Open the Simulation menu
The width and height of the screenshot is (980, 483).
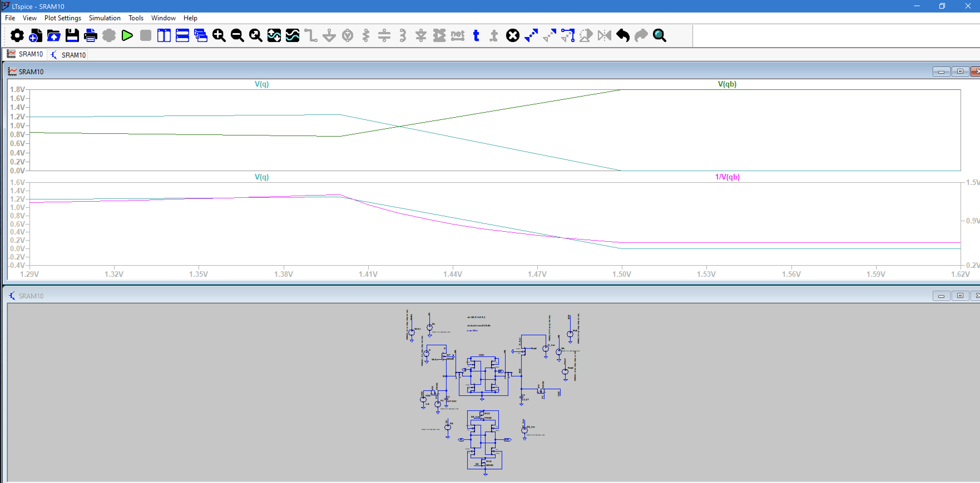104,18
